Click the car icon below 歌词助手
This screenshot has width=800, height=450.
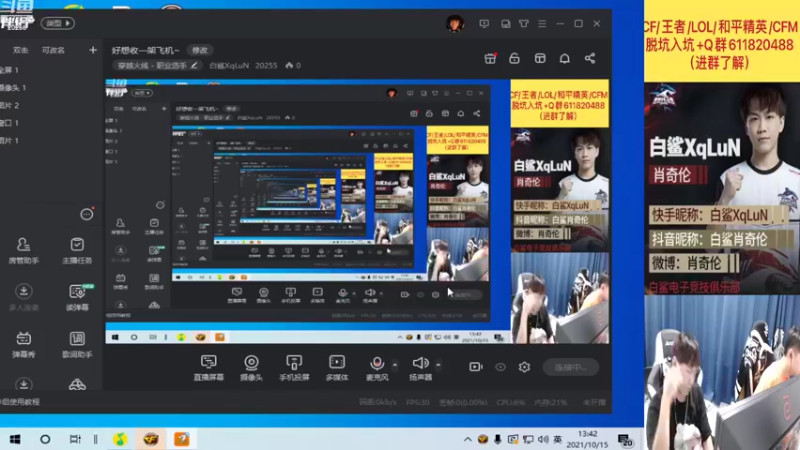tap(77, 384)
